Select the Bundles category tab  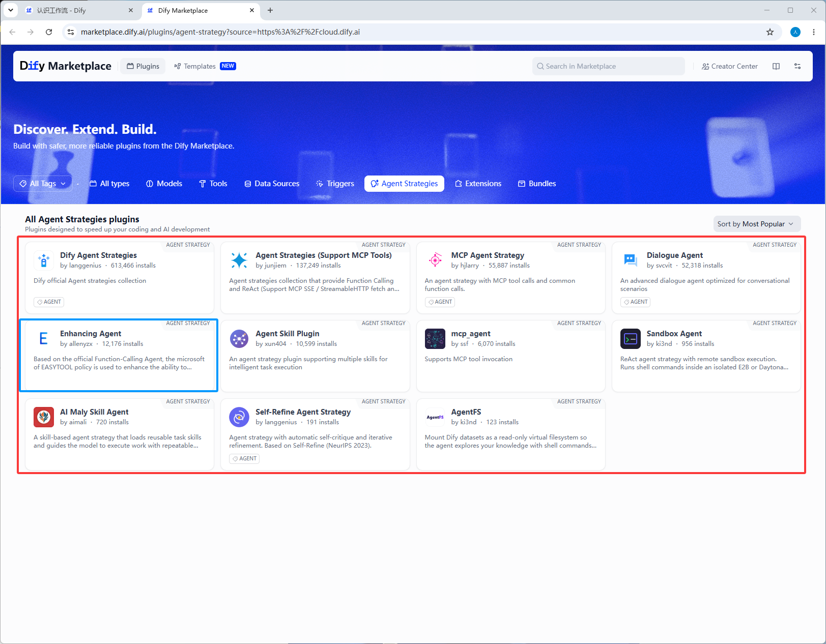[x=537, y=184]
